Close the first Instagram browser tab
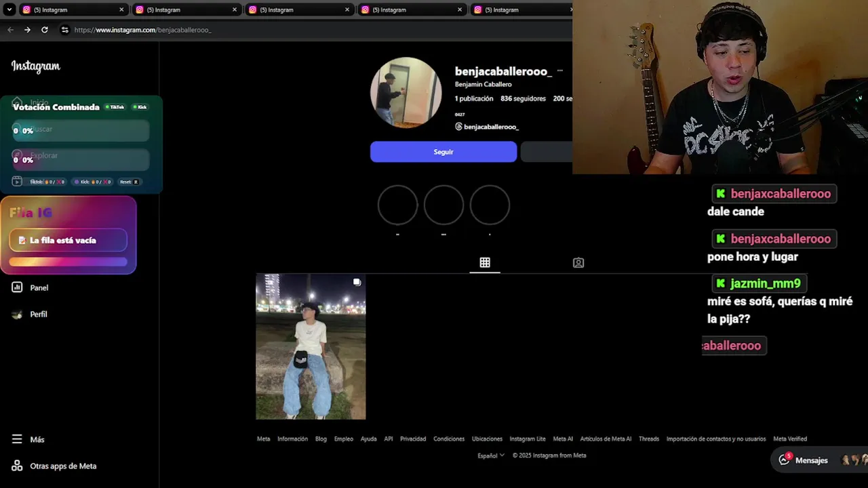 (x=121, y=9)
